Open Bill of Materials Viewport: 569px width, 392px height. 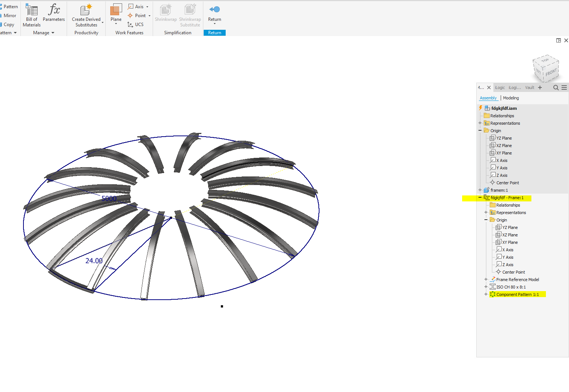coord(32,15)
